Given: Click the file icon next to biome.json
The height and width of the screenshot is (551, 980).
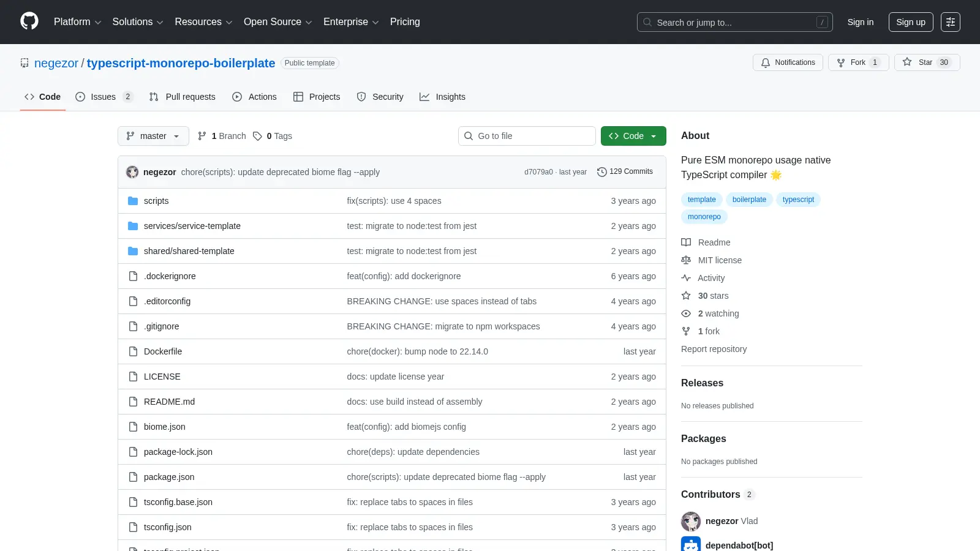Looking at the screenshot, I should tap(133, 427).
